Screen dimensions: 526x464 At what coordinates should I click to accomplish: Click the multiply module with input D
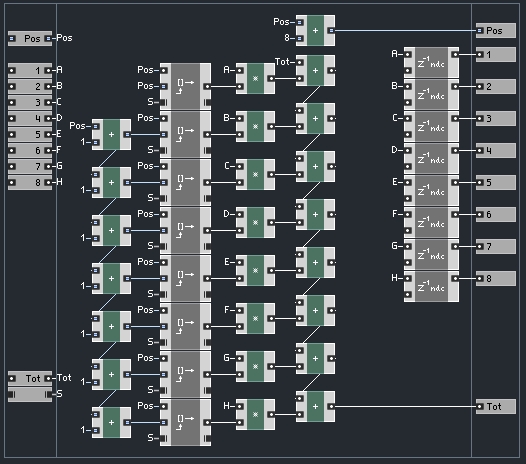pos(255,222)
